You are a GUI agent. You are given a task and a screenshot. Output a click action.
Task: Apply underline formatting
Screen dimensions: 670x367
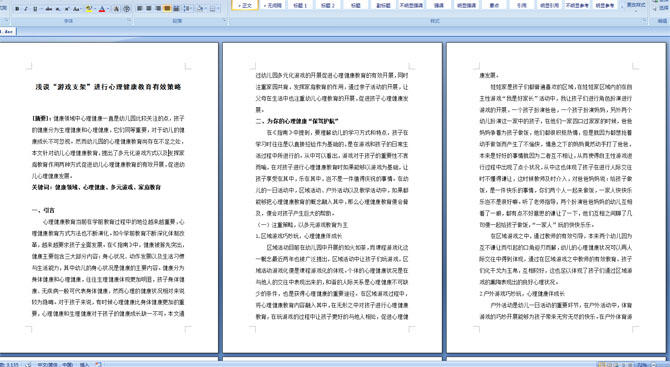pyautogui.click(x=35, y=9)
